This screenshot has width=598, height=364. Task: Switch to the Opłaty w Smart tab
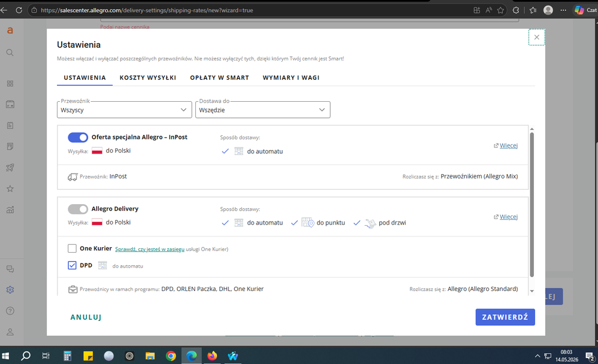(x=220, y=78)
